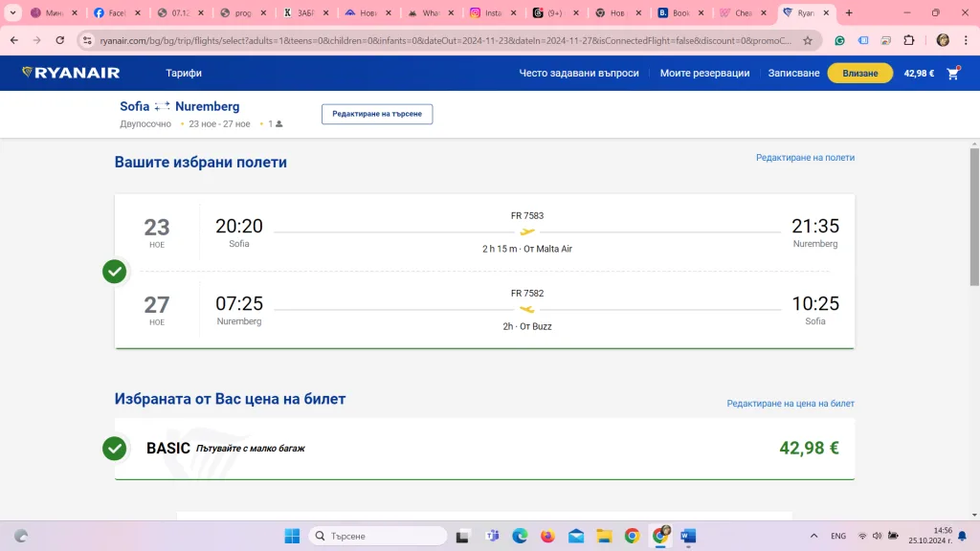Viewport: 980px width, 551px height.
Task: Open the media control icon in toolbar
Action: (x=885, y=40)
